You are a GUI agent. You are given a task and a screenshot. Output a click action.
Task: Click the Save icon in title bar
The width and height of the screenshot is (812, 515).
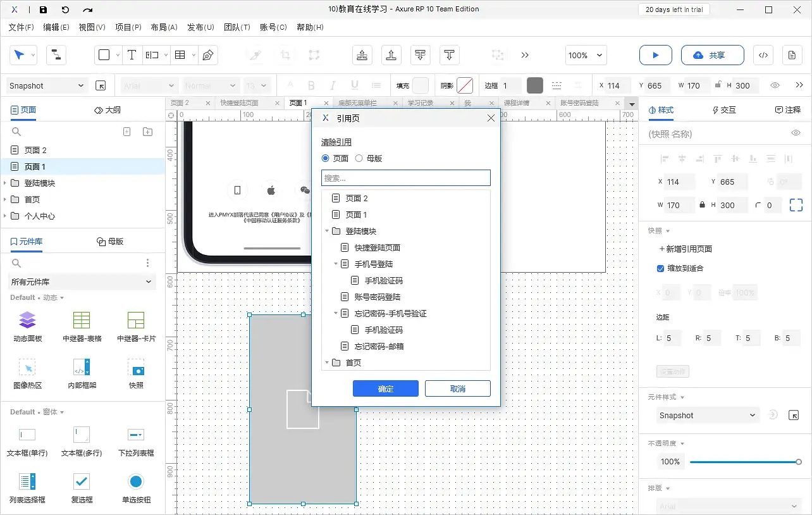(x=43, y=9)
